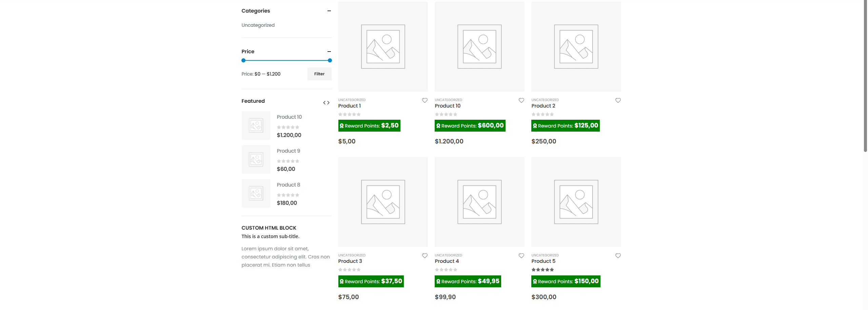Open the Product 9 featured listing
868x310 pixels.
[288, 151]
